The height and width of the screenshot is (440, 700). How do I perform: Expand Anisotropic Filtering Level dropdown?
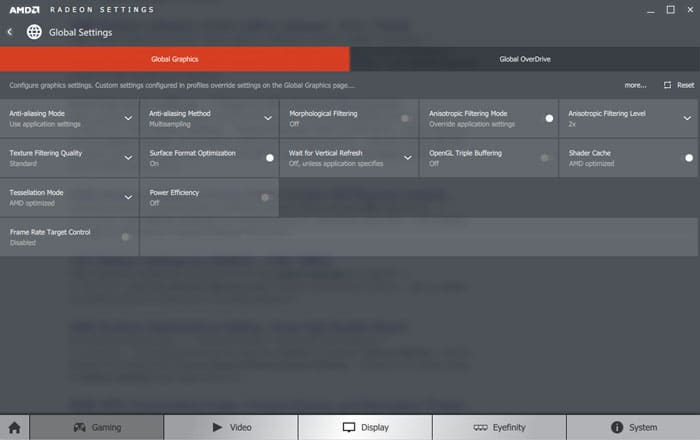tap(687, 118)
